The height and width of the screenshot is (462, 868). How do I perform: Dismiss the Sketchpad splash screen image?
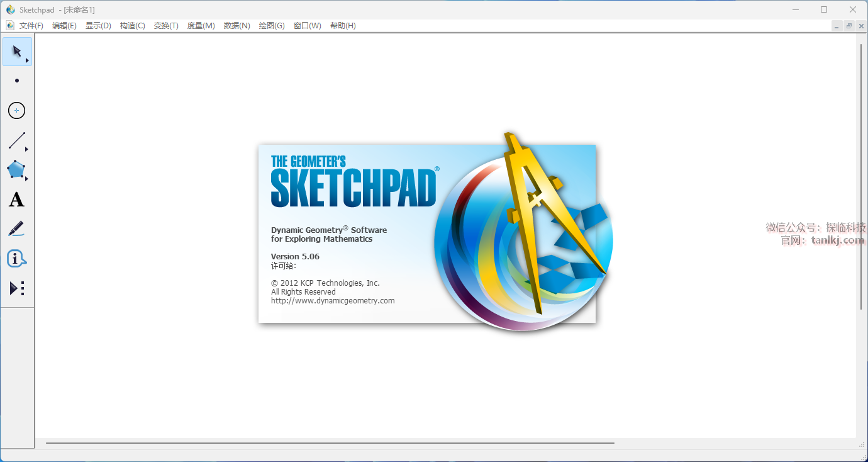point(426,234)
